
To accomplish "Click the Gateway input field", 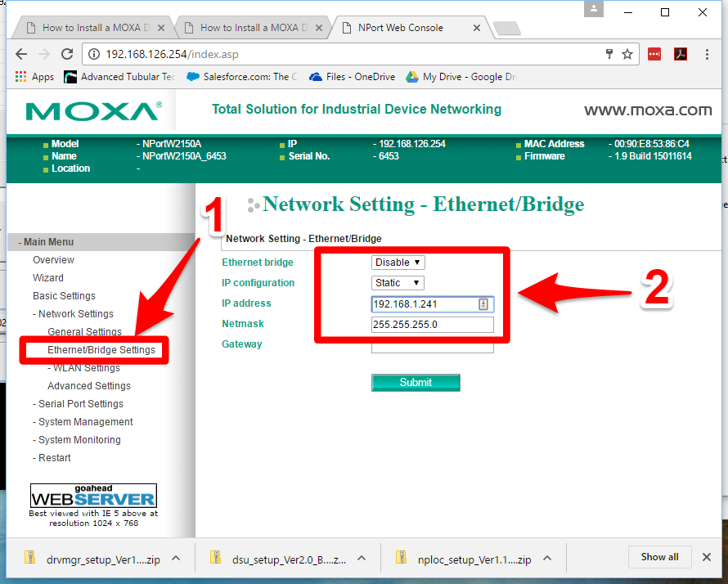I will [x=432, y=347].
